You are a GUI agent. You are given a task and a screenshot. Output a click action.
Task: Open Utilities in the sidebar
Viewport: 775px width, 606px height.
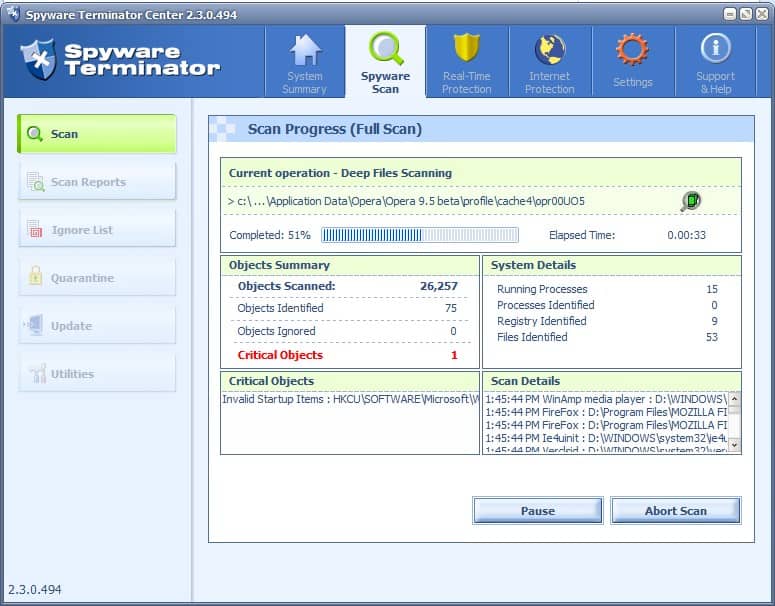tap(96, 374)
